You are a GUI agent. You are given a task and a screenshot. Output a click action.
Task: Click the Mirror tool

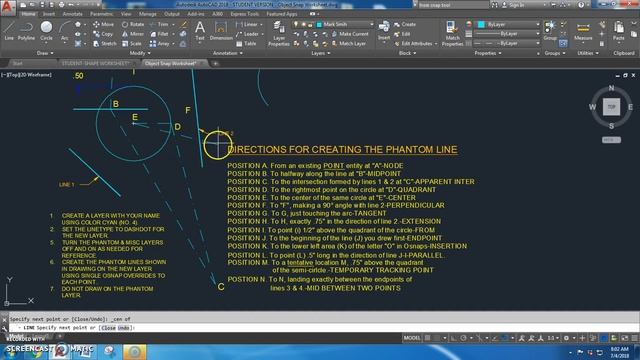click(133, 34)
